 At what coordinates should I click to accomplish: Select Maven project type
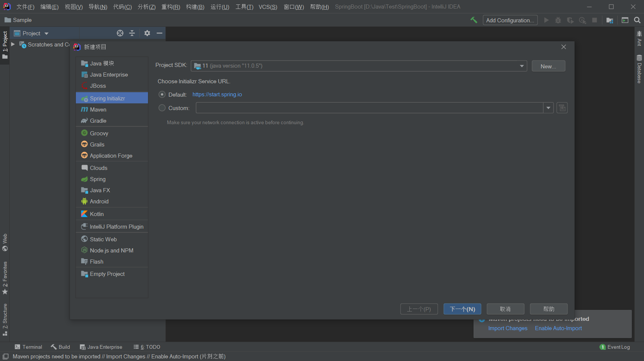112,110
